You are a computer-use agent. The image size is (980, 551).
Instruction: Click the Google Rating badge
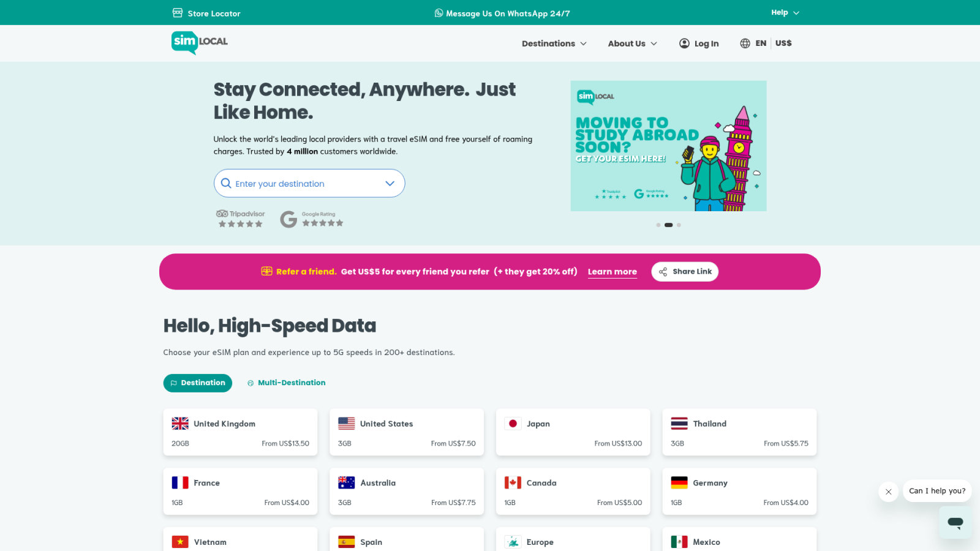tap(312, 219)
